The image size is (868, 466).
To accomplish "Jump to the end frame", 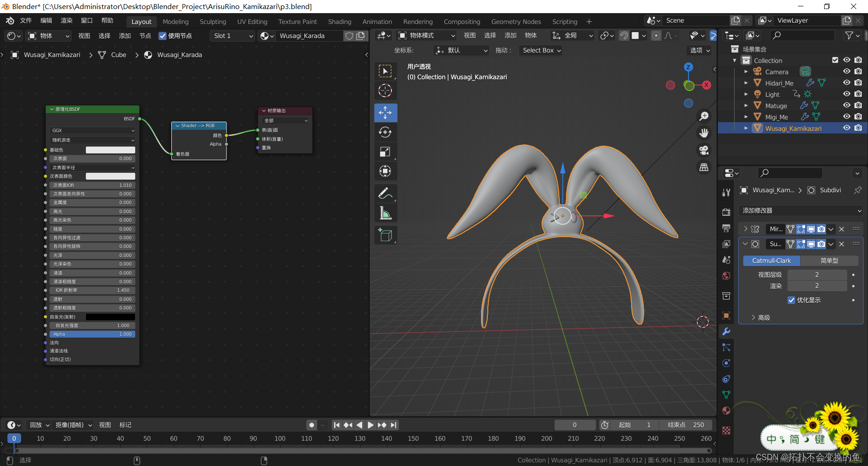I will [394, 425].
